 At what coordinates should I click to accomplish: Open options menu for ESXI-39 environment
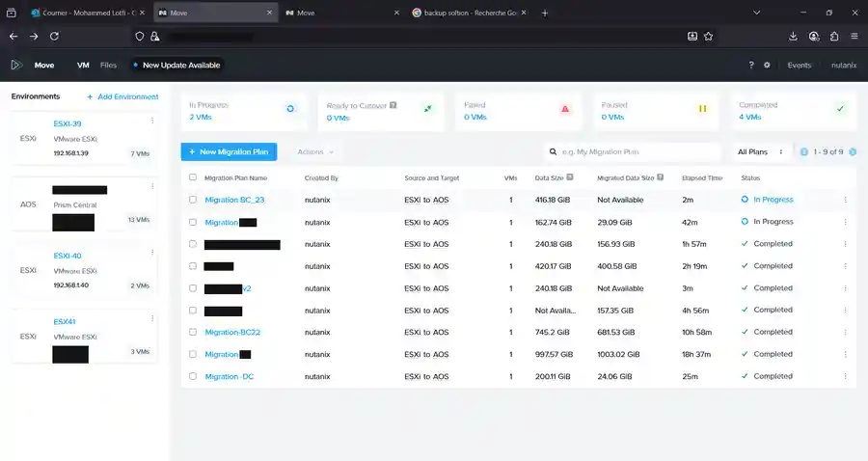[x=152, y=121]
